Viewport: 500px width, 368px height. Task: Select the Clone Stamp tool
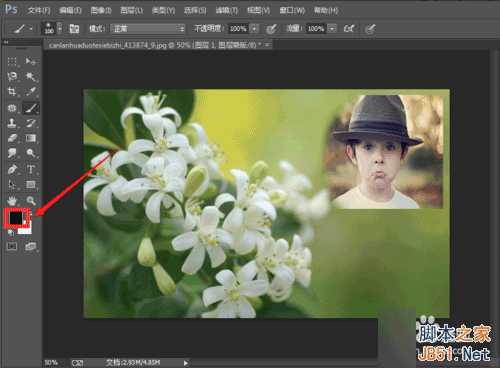coord(12,123)
